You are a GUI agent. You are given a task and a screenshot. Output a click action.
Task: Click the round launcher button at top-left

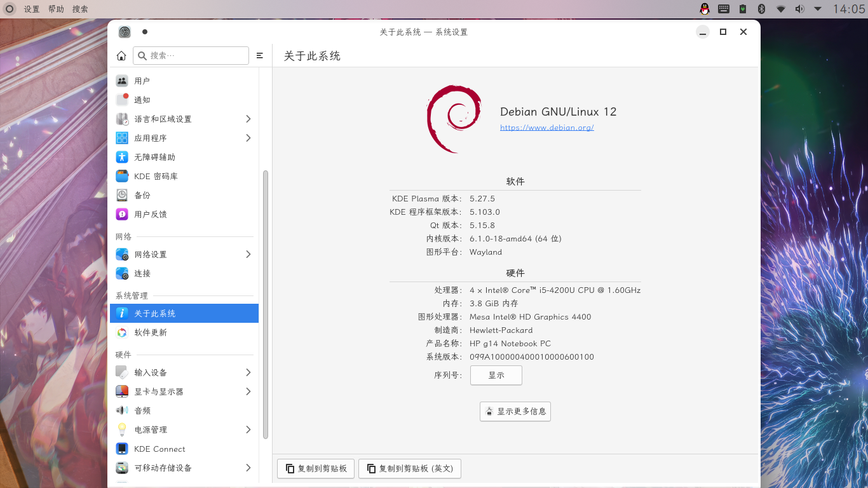click(x=10, y=9)
